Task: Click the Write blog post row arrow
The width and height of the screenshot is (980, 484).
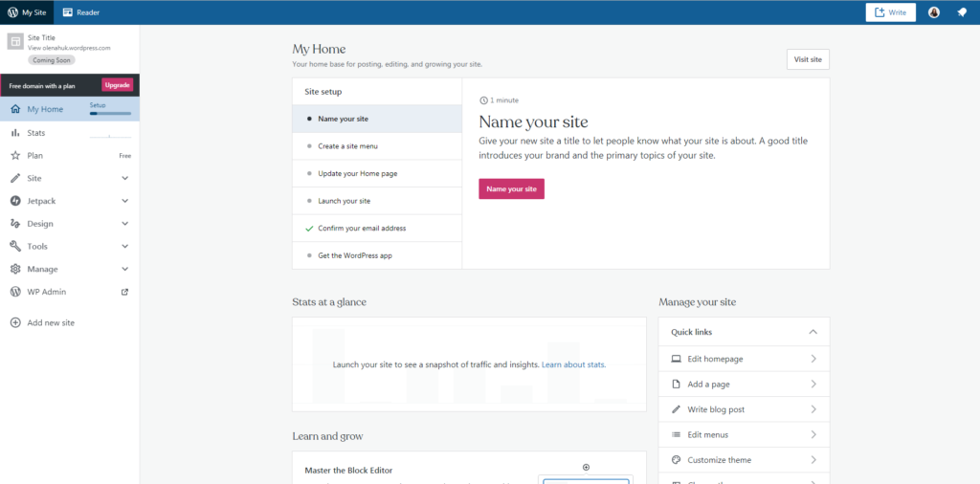Action: point(813,409)
